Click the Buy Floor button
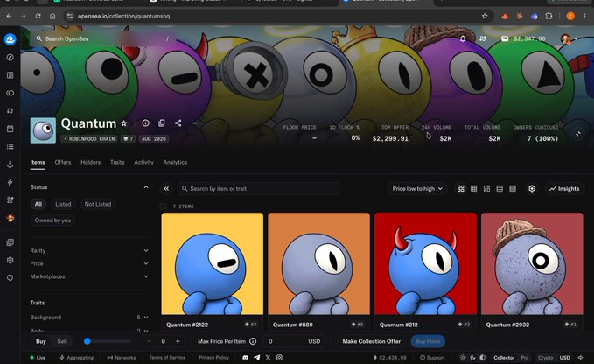594x364 pixels. tap(428, 341)
